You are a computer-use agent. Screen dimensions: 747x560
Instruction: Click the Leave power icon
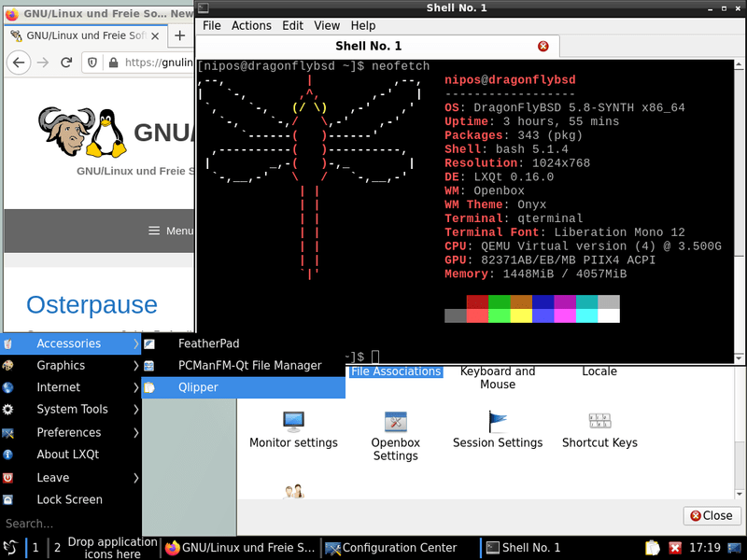(7, 478)
